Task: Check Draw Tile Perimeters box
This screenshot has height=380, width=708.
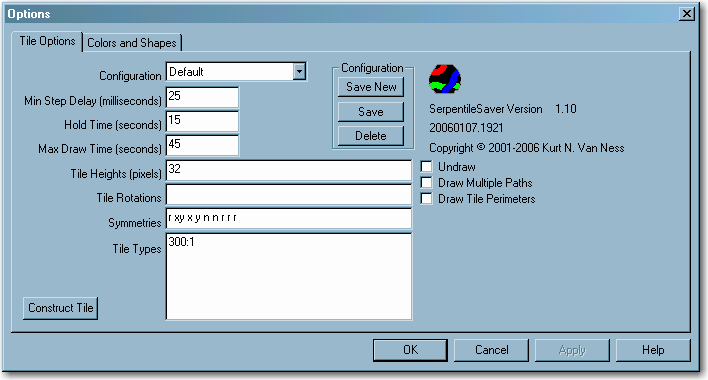Action: [x=426, y=199]
